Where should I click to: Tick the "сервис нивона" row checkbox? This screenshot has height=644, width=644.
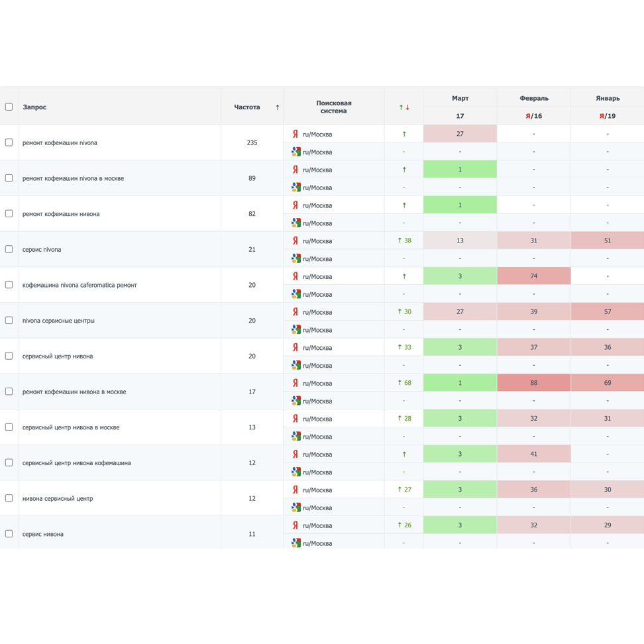9,534
